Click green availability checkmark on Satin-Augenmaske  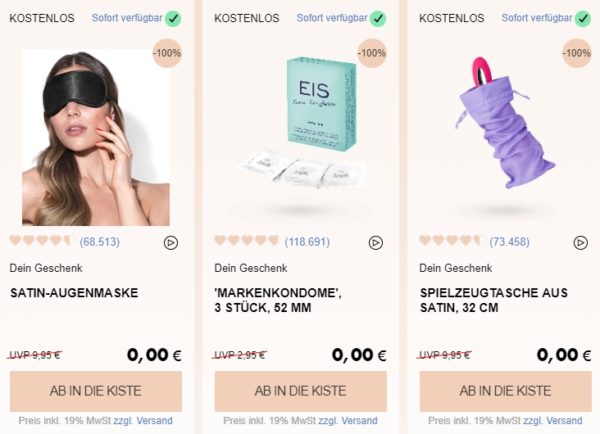(x=173, y=18)
